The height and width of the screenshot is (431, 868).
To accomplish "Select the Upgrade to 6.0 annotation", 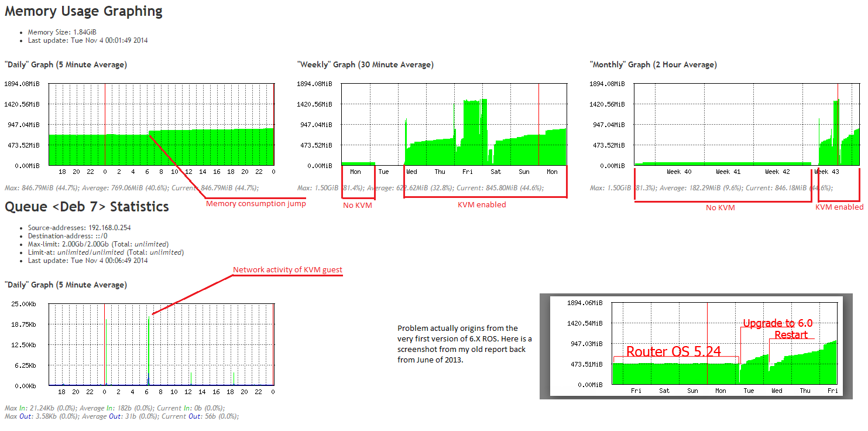I will pos(777,323).
